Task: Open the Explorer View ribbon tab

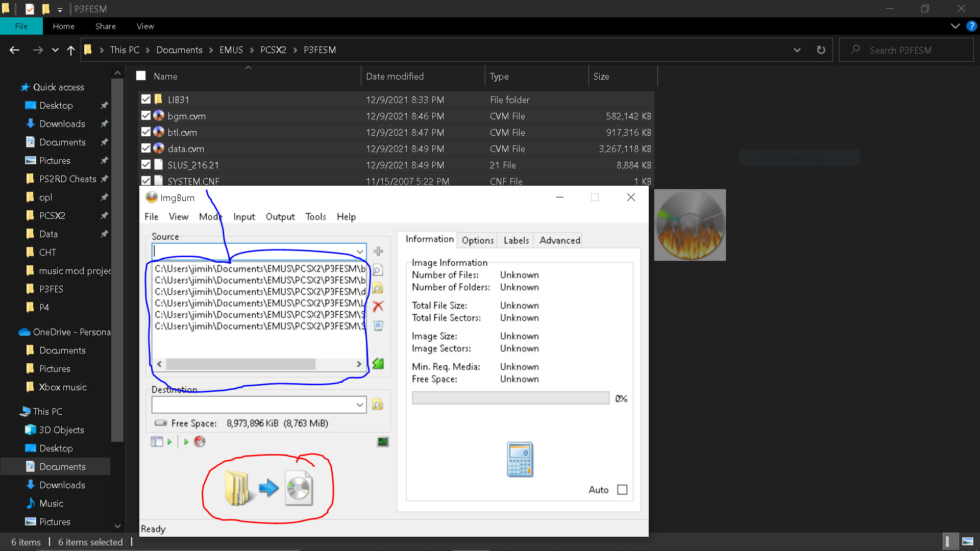Action: pyautogui.click(x=145, y=26)
